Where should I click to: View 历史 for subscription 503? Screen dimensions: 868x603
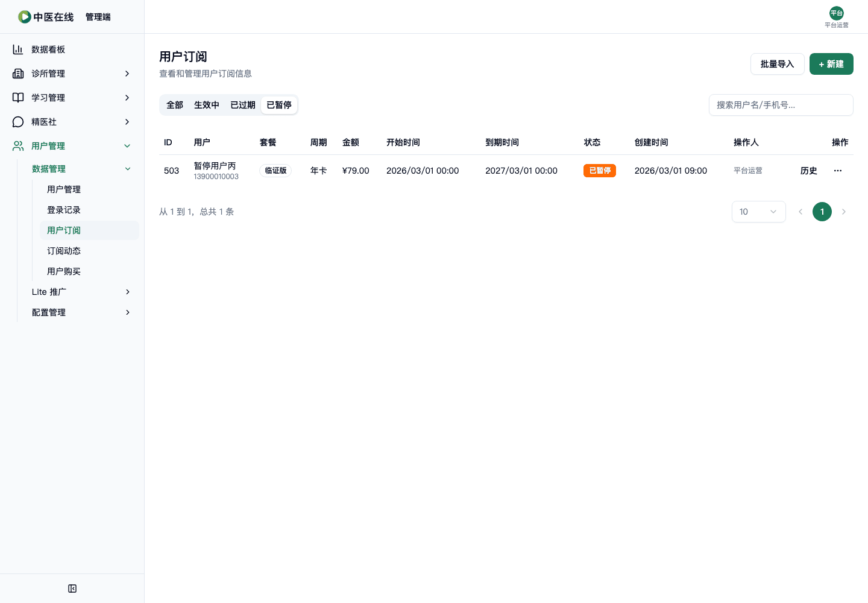pyautogui.click(x=809, y=171)
